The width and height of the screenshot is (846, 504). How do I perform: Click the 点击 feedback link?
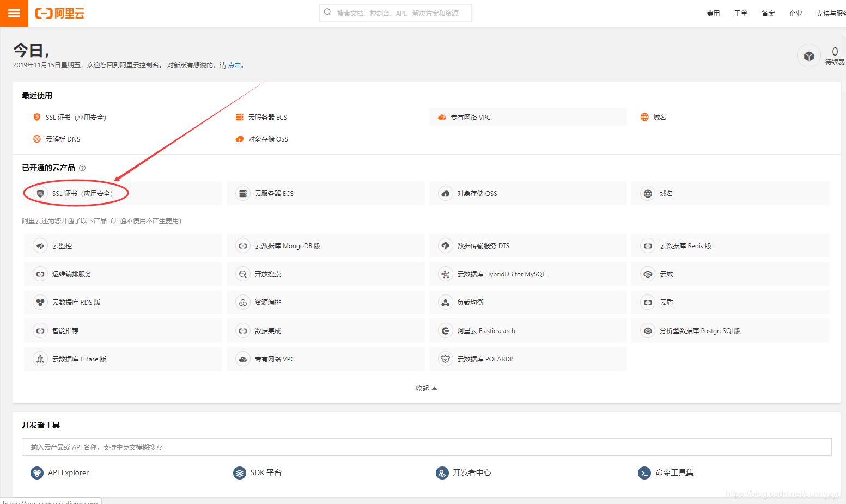(x=234, y=65)
